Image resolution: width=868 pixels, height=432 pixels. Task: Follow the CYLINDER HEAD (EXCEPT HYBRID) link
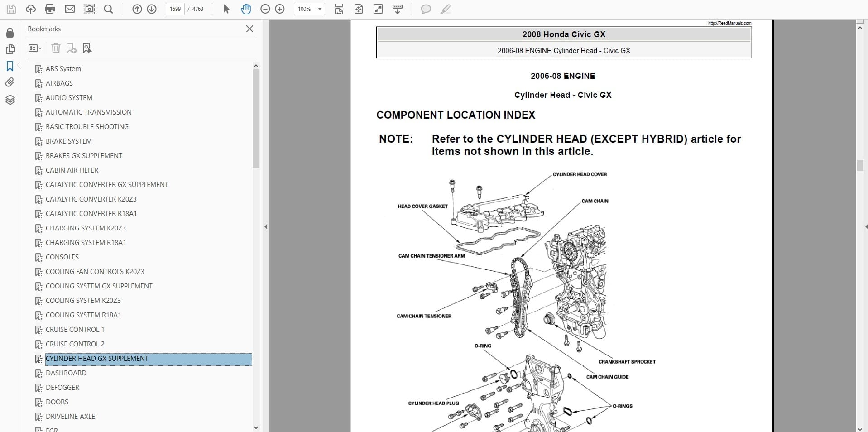point(592,139)
